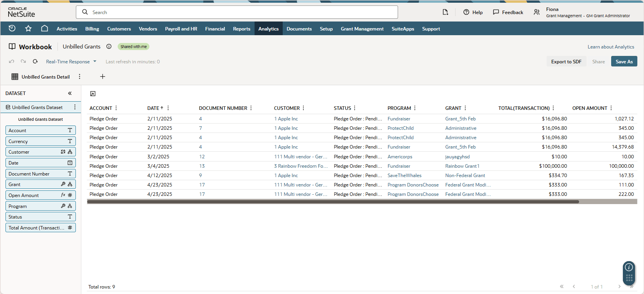Open the CUSTOMER column options menu
The height and width of the screenshot is (294, 644).
click(x=303, y=108)
